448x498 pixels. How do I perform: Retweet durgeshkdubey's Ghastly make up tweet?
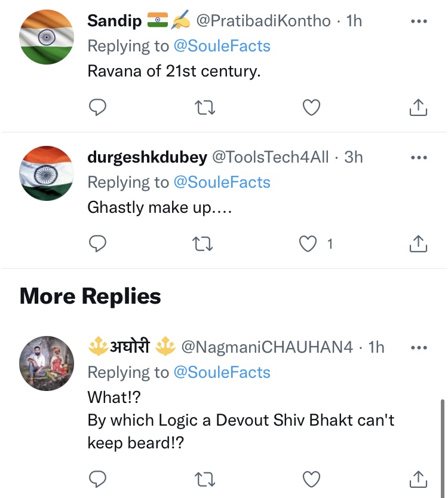(x=205, y=243)
